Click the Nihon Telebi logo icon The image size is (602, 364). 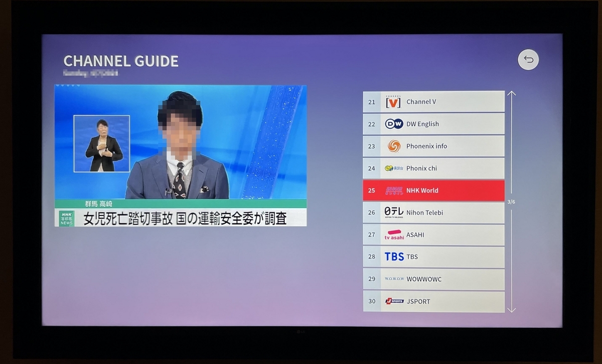(x=394, y=213)
